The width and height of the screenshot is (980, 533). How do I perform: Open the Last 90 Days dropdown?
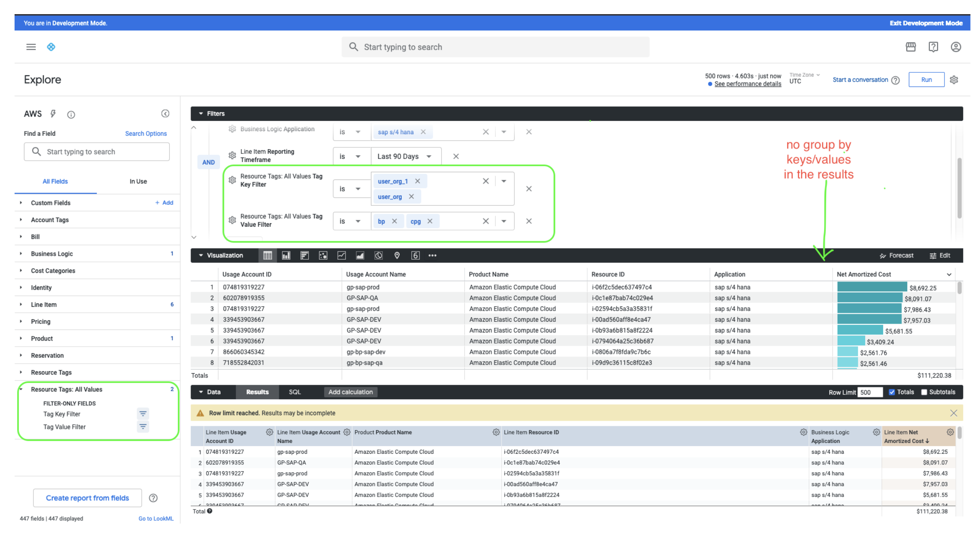tap(405, 156)
